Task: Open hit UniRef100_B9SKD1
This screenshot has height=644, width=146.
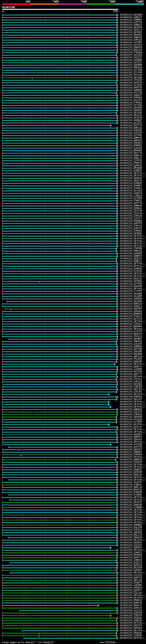Action: click(131, 35)
